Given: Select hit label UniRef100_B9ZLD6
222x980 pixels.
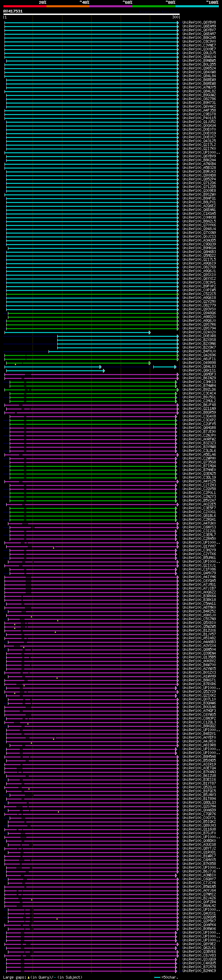Looking at the screenshot, I should pyautogui.click(x=199, y=390).
